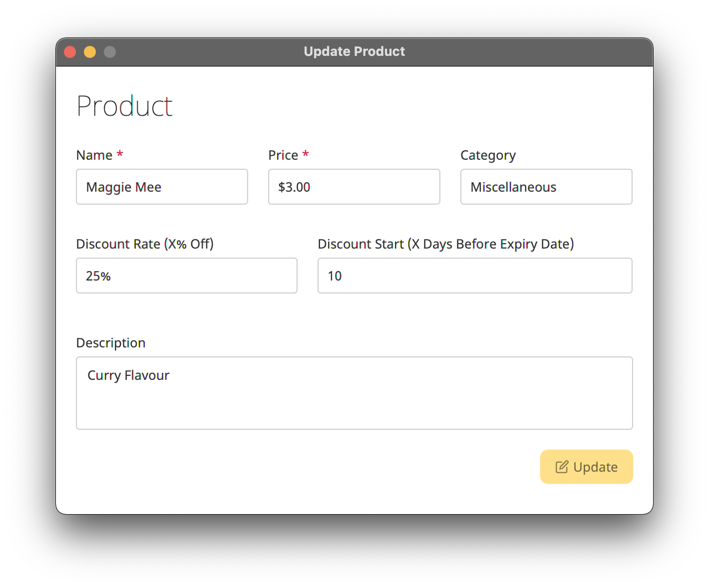709x588 pixels.
Task: Select the Category field showing Miscellaneous
Action: 546,187
